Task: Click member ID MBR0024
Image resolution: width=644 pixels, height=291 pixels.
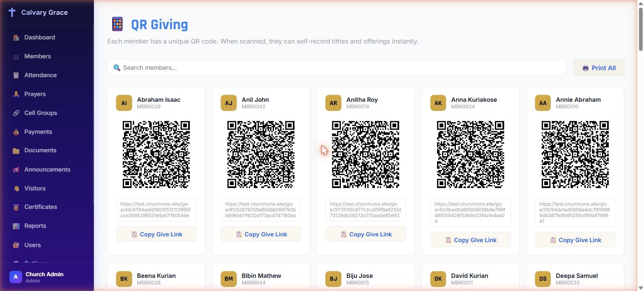Action: click(x=463, y=107)
